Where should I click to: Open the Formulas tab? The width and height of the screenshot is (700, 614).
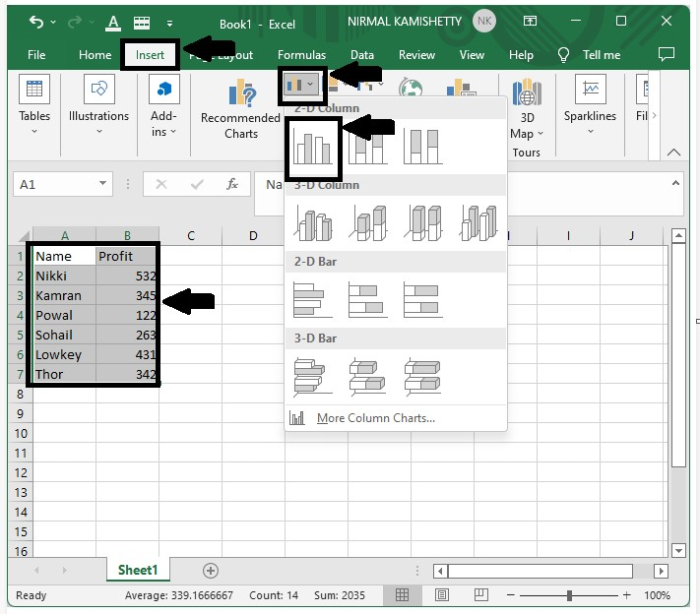[301, 55]
